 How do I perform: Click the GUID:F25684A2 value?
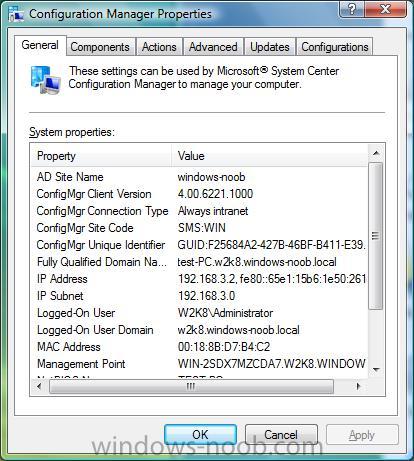[272, 245]
